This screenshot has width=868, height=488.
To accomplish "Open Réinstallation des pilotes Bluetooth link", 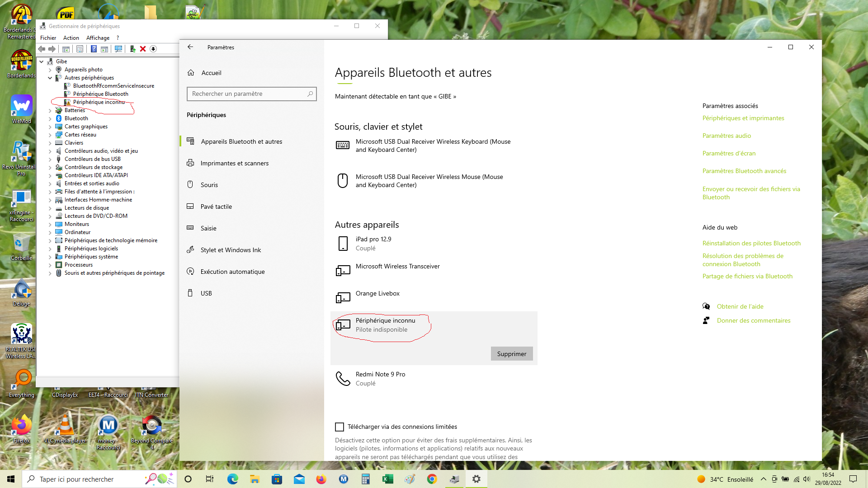I will coord(751,243).
